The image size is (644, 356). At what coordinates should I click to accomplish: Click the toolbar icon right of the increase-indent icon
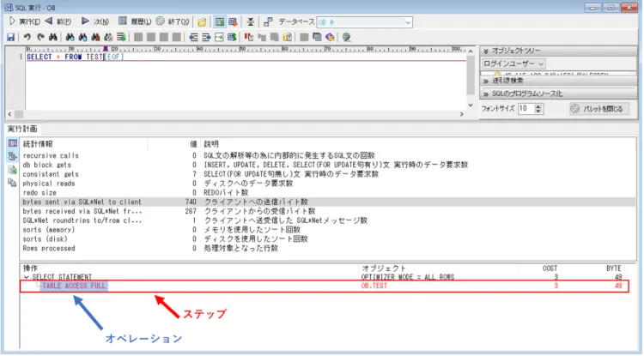(x=219, y=38)
